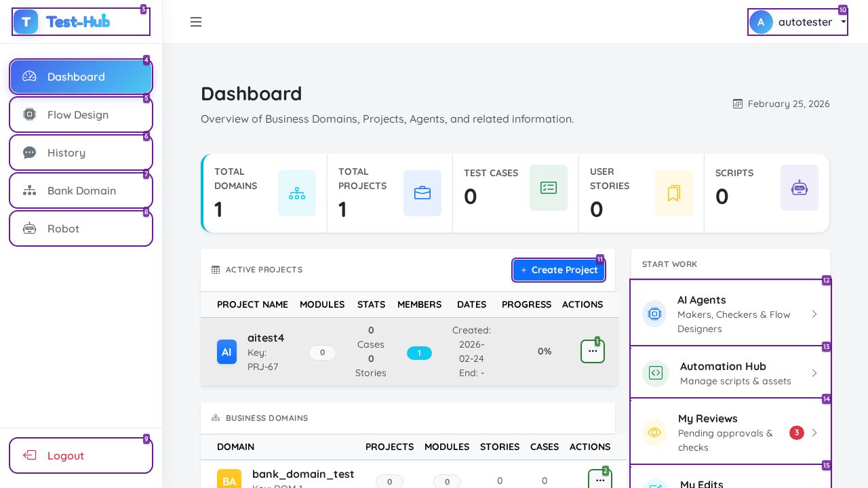
Task: Click the calendar icon beside the date
Action: tap(738, 104)
